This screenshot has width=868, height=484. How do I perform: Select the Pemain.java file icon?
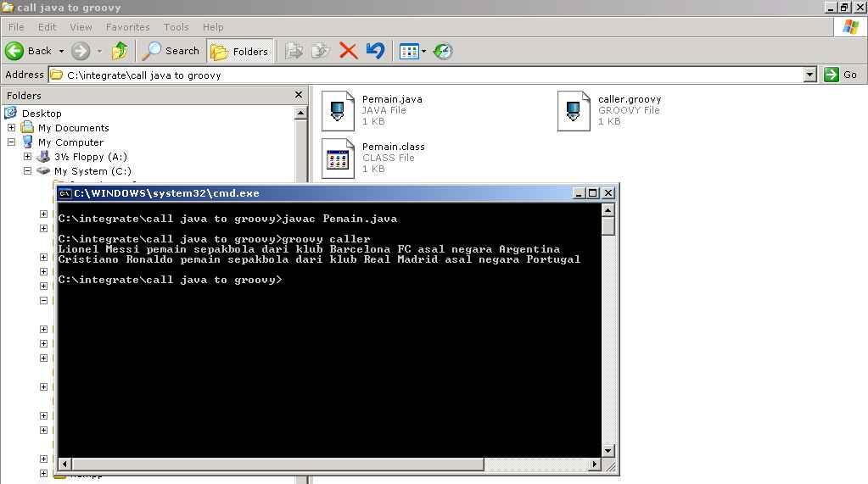point(338,111)
